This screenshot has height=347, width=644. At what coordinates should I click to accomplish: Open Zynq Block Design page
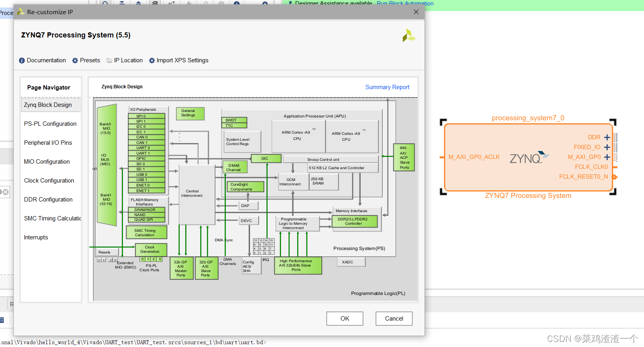51,105
